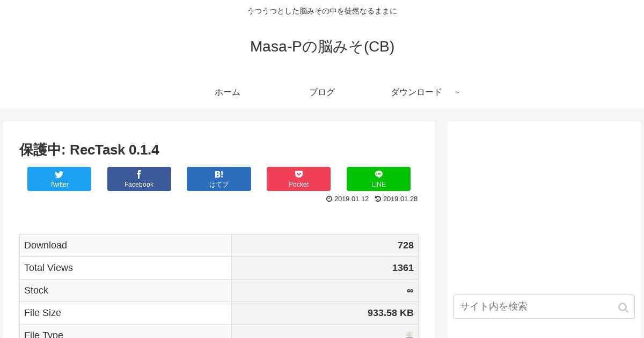The width and height of the screenshot is (644, 338).
Task: Share the page on Facebook
Action: pos(139,179)
